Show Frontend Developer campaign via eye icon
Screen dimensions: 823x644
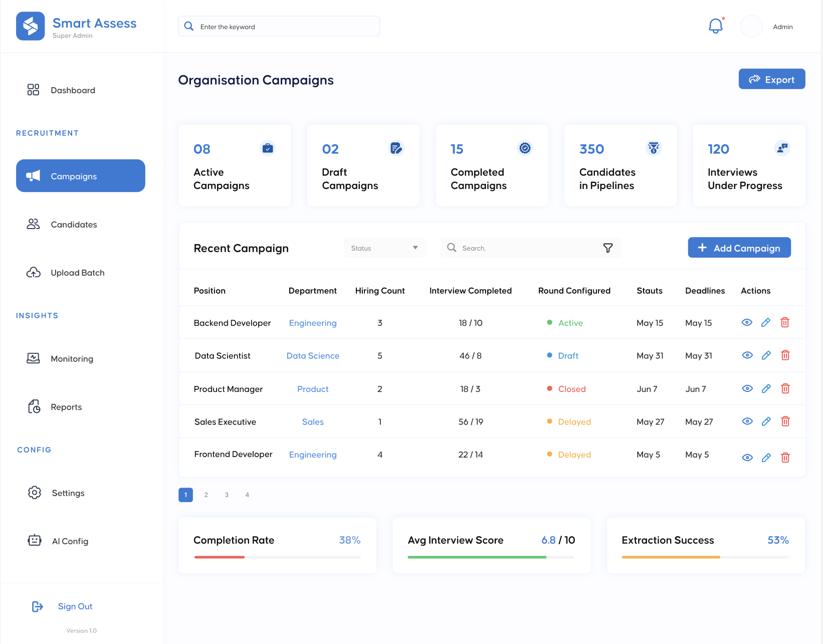tap(747, 458)
